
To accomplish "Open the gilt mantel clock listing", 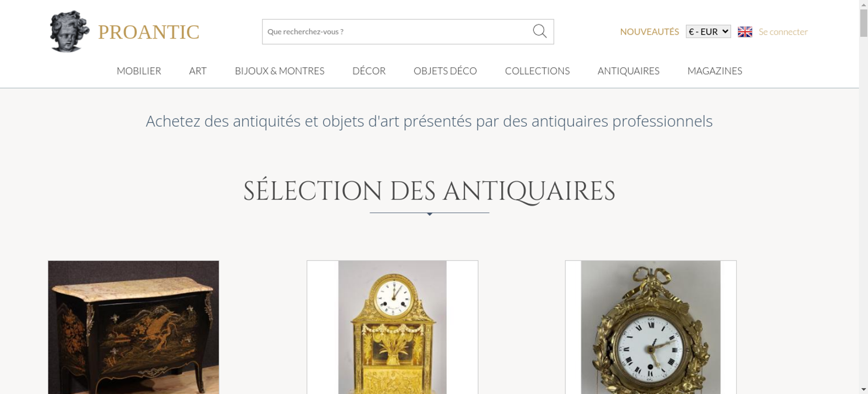I will click(x=392, y=327).
